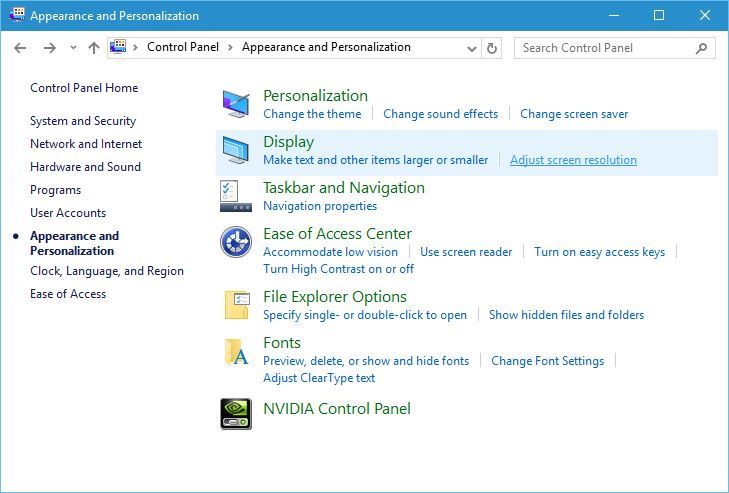Click Change screen saver
This screenshot has width=729, height=493.
tap(574, 114)
